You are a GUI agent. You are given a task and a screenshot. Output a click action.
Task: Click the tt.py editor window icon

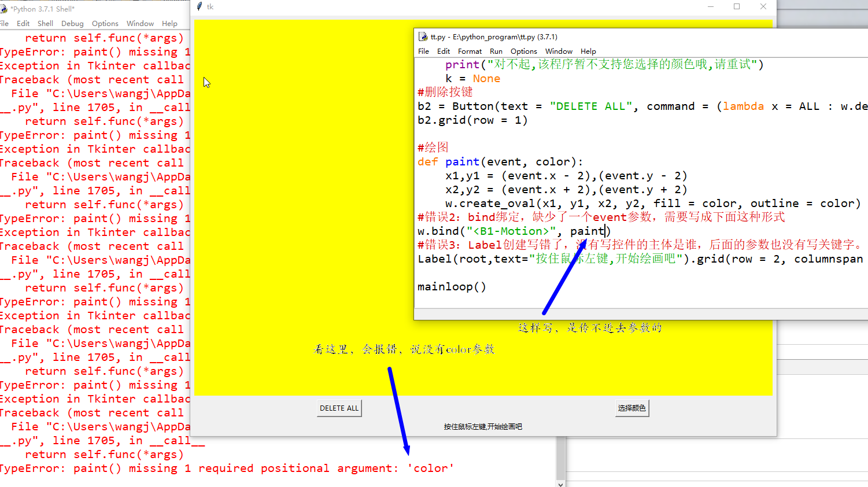[x=423, y=36]
